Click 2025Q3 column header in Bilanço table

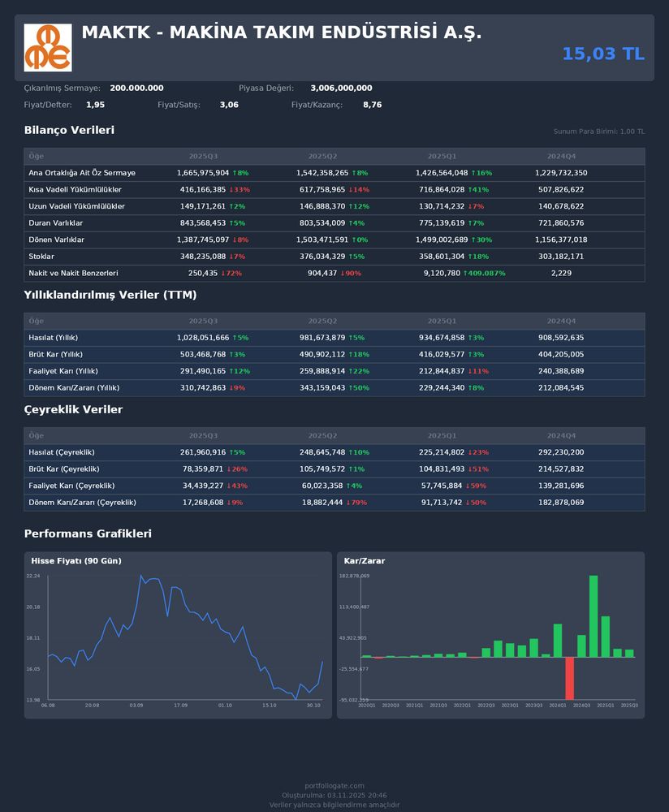point(203,157)
